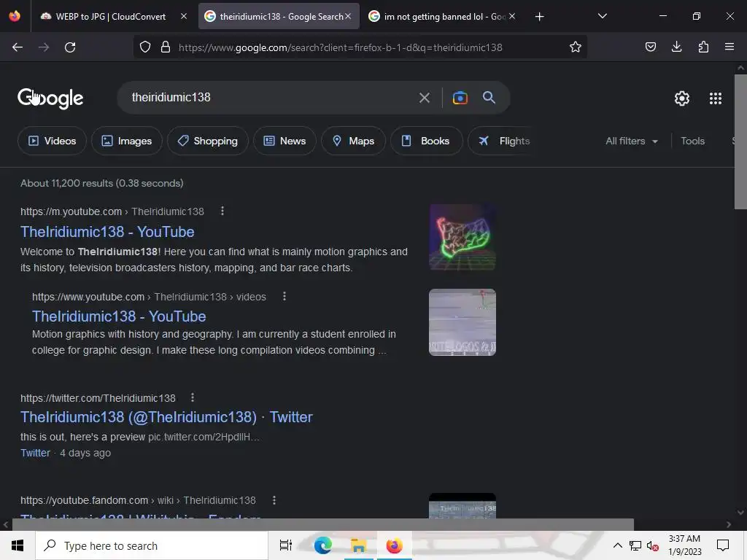Click the muted volume tray icon

(x=653, y=545)
